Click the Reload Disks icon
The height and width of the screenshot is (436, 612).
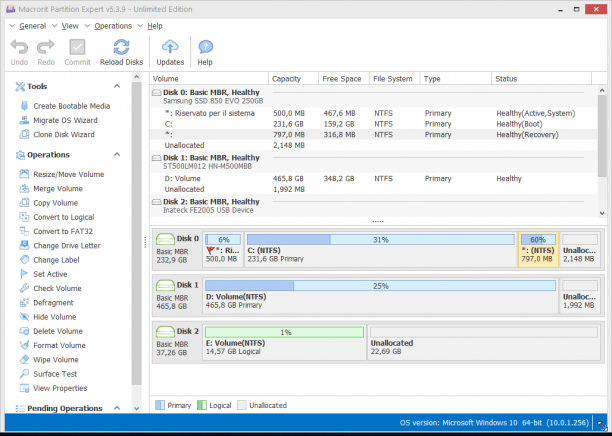tap(121, 47)
